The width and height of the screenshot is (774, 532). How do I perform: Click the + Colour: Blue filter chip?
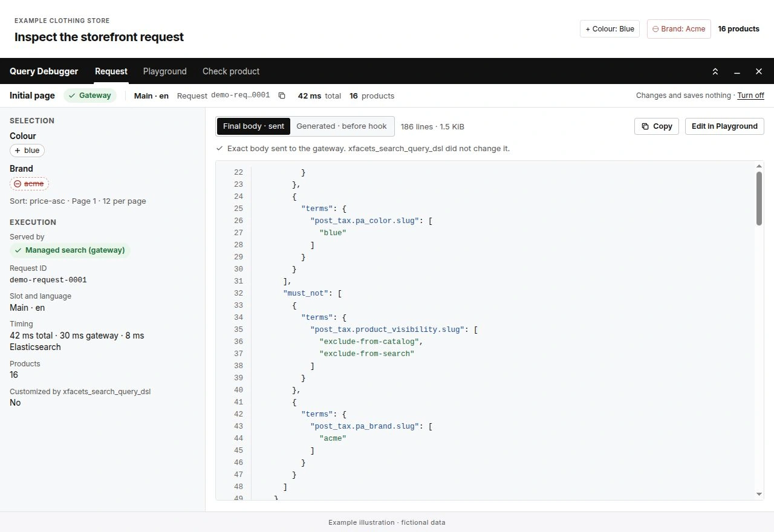610,29
